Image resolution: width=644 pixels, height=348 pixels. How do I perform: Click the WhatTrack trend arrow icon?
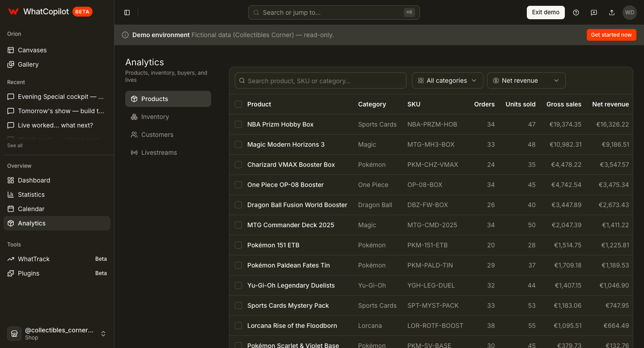(x=11, y=259)
